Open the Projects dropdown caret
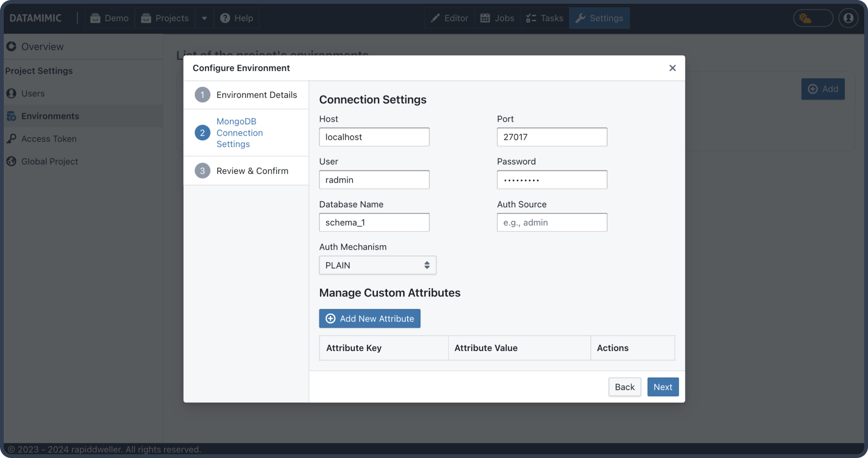Screen dimensions: 868x458 tap(204, 18)
